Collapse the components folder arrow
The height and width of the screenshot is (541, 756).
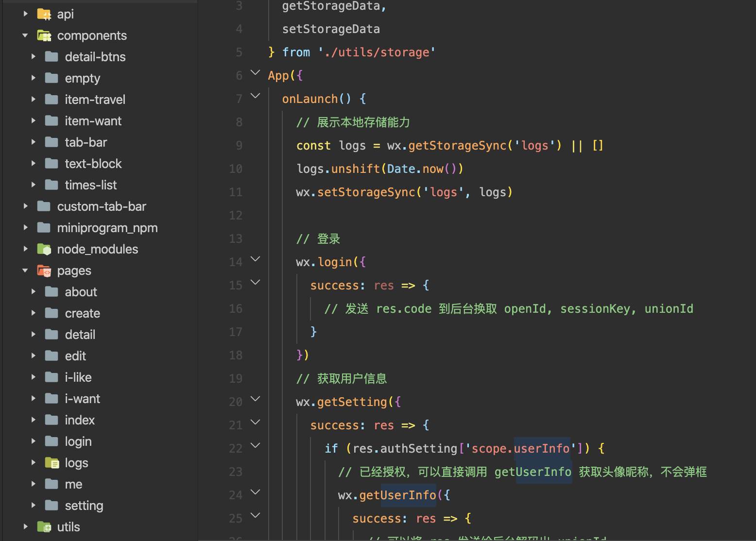tap(25, 35)
